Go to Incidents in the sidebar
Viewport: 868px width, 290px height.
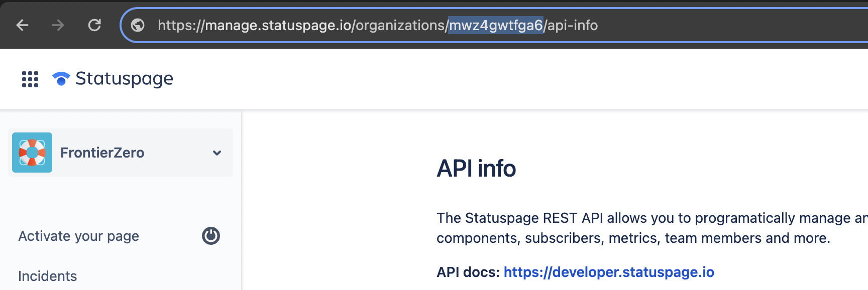click(x=48, y=276)
